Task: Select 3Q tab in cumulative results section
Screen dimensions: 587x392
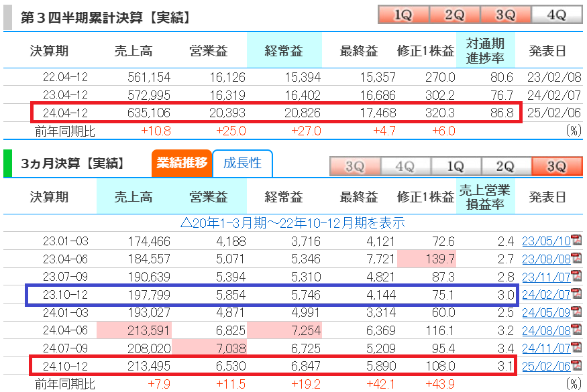Action: click(505, 15)
